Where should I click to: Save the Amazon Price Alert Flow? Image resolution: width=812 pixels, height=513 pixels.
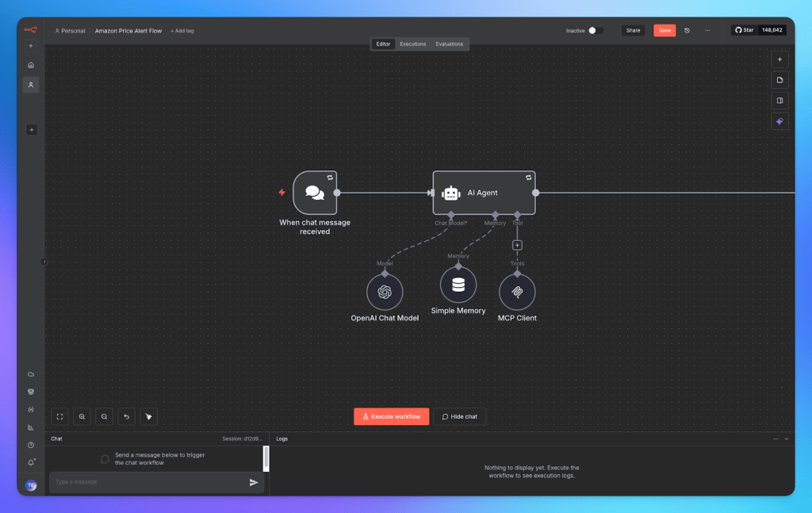[664, 29]
